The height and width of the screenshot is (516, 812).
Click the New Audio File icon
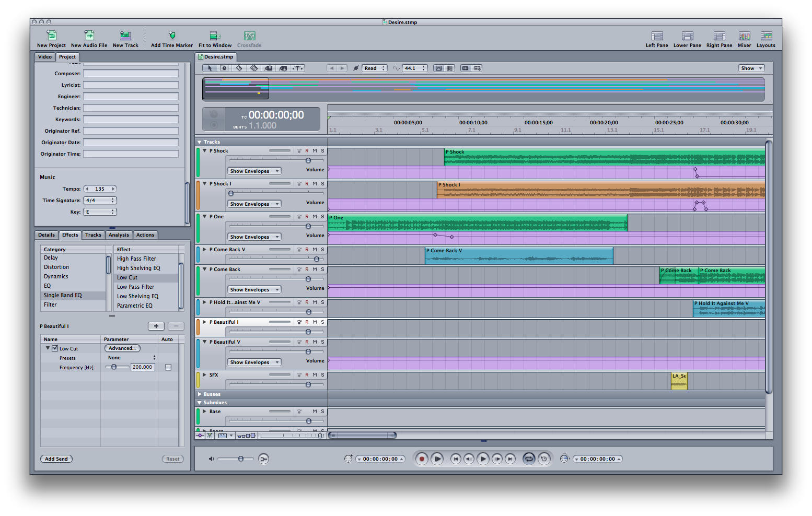[x=89, y=36]
